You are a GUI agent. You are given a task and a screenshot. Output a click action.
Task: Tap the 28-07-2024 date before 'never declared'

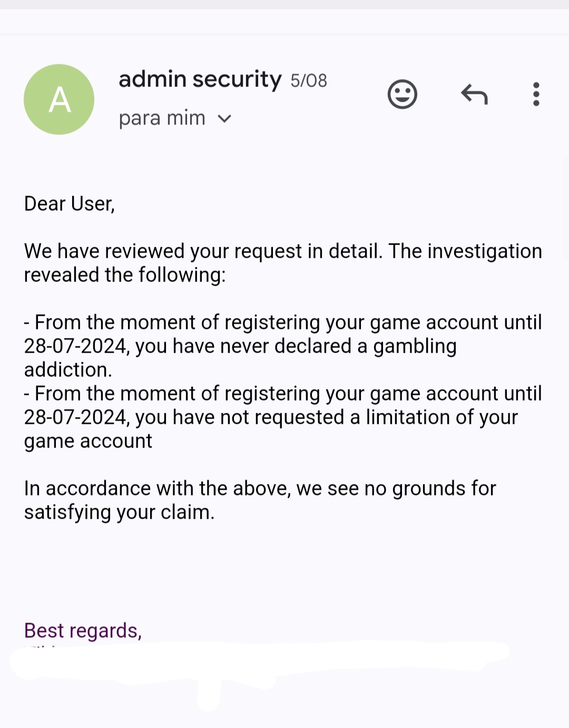pos(77,346)
